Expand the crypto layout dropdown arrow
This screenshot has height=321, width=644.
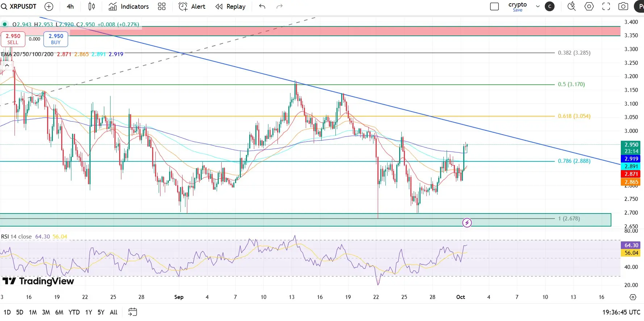click(x=538, y=7)
